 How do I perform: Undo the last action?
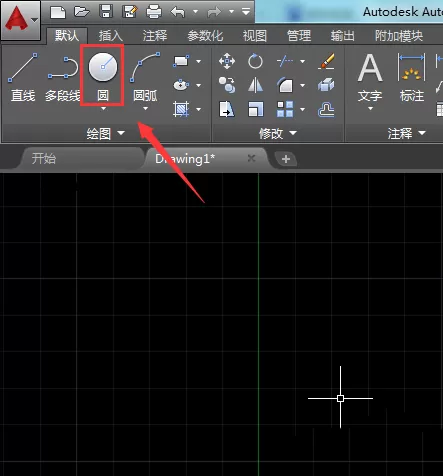click(x=178, y=12)
